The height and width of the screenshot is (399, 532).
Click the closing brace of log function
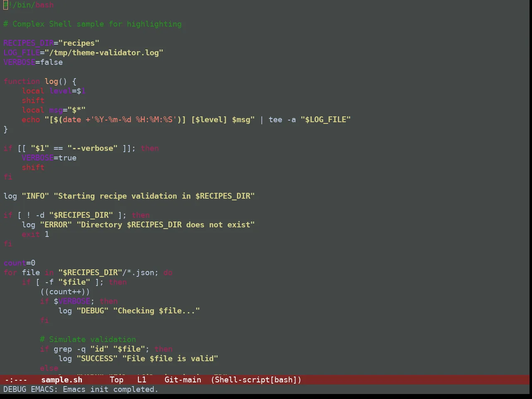point(5,129)
